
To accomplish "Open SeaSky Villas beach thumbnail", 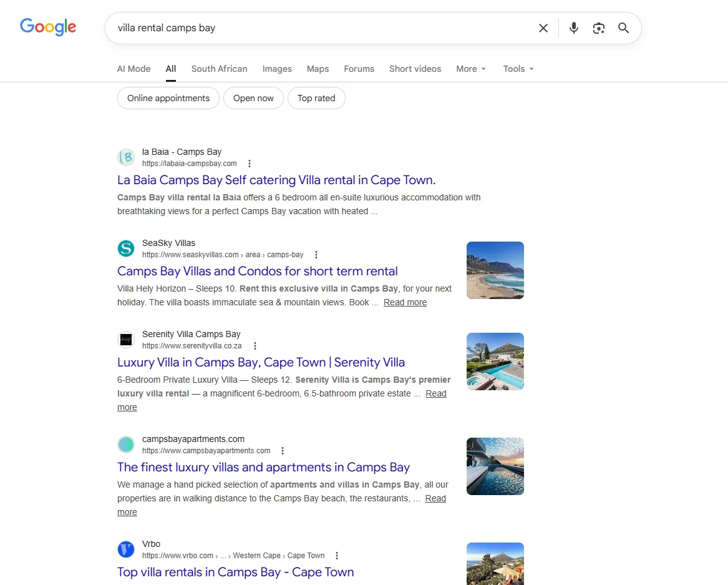I will (495, 270).
